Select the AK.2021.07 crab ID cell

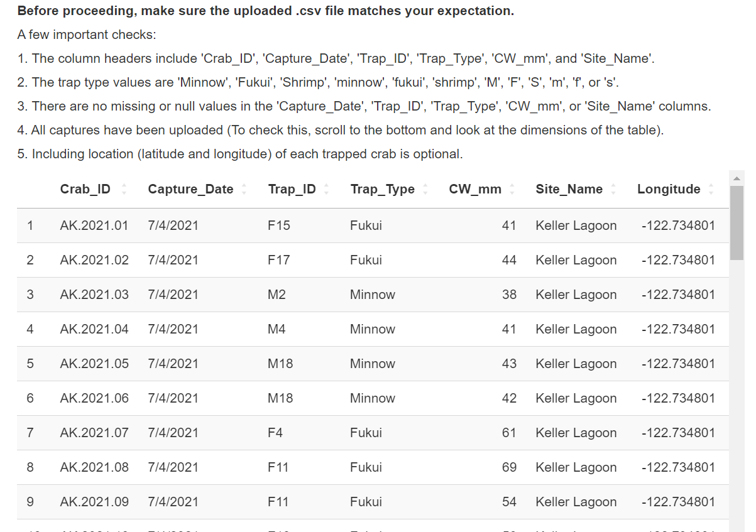pyautogui.click(x=94, y=433)
